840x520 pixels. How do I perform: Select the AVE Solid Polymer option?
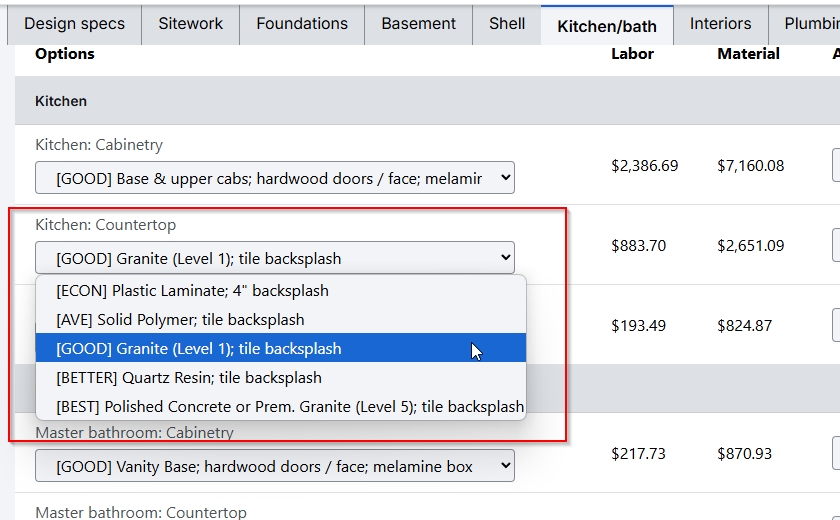click(180, 320)
